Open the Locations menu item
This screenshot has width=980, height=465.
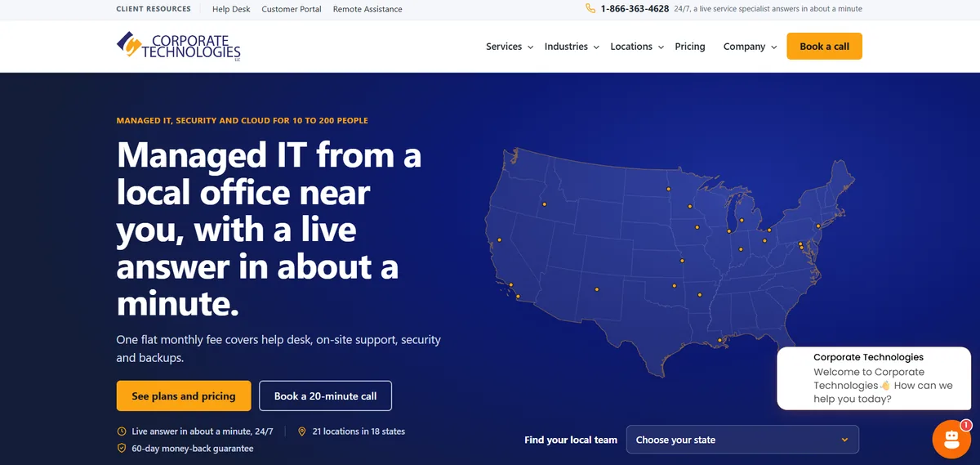point(631,47)
